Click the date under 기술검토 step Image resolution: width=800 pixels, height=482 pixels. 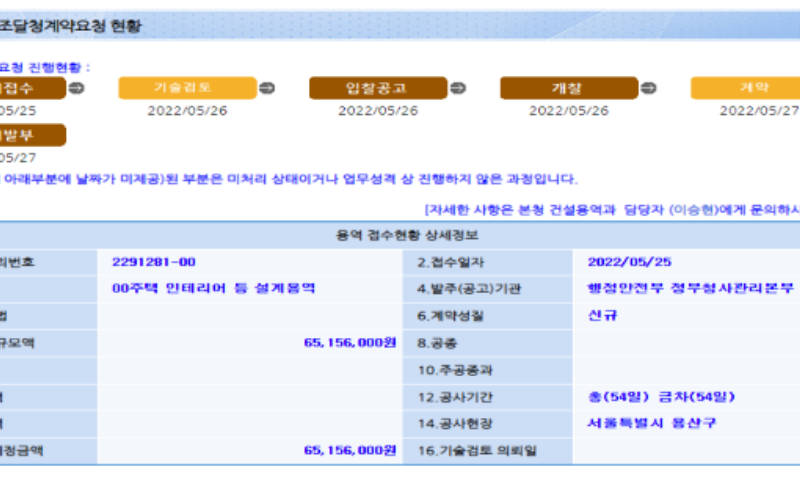tap(187, 111)
